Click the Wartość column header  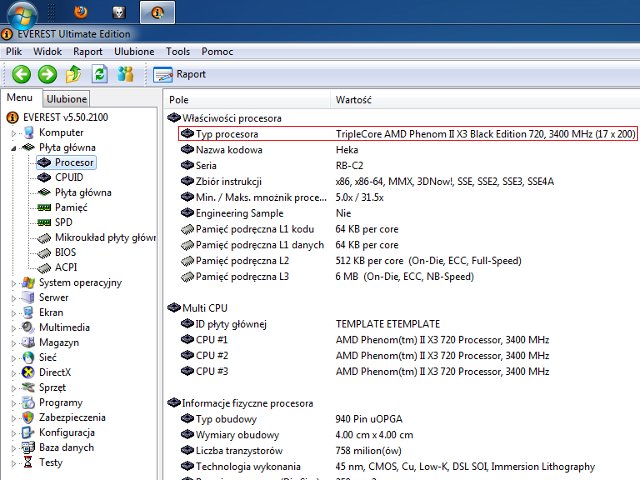[x=354, y=100]
